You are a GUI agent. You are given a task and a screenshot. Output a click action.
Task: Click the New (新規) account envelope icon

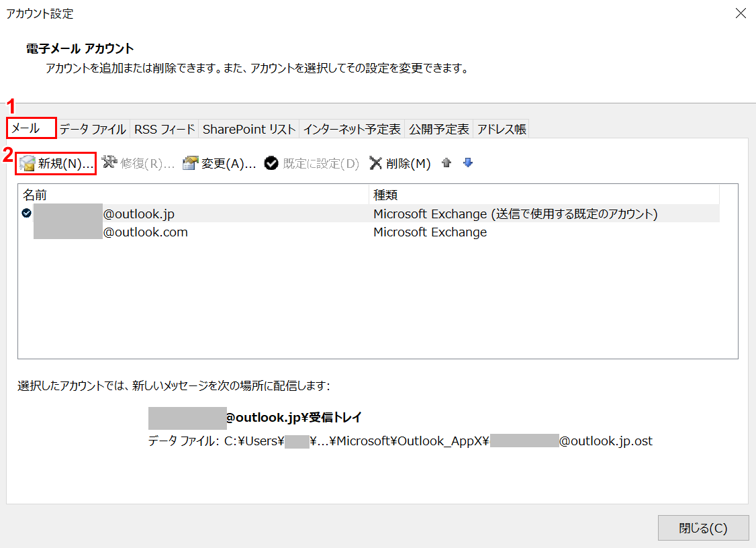pyautogui.click(x=27, y=163)
